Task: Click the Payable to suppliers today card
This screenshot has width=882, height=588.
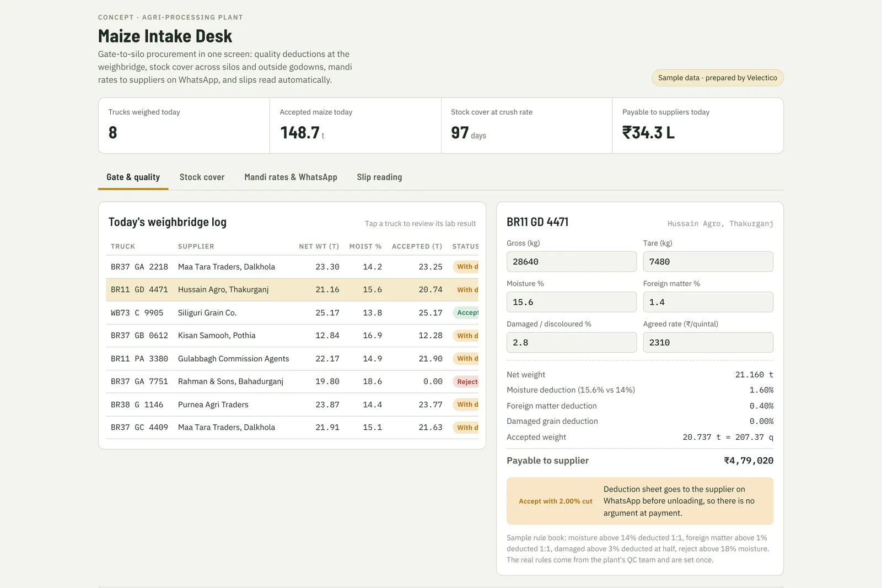Action: [698, 126]
